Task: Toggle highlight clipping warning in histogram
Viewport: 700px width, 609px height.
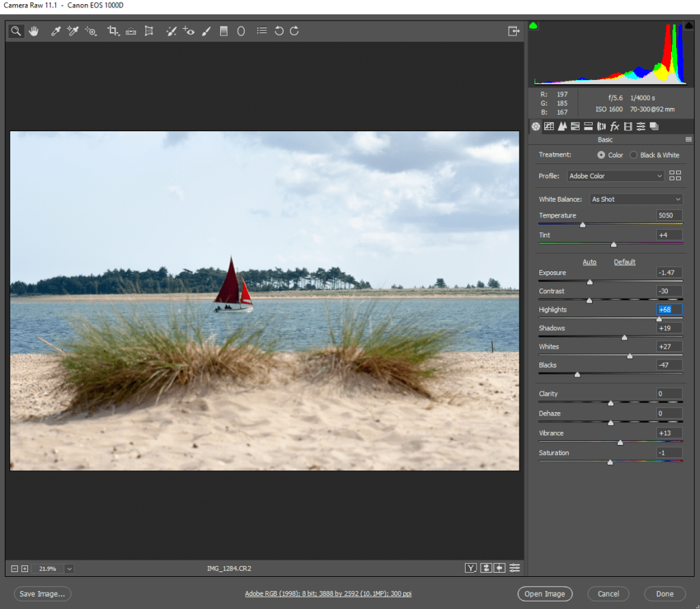Action: point(688,26)
